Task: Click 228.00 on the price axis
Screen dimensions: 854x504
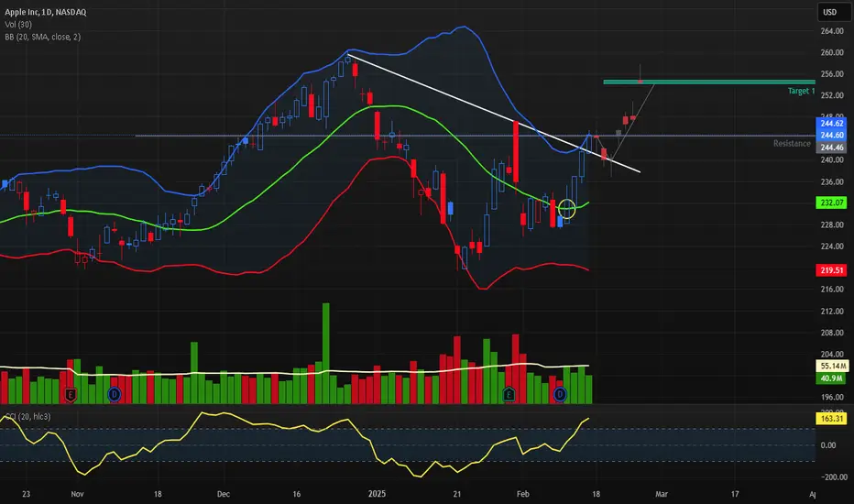Action: (832, 225)
